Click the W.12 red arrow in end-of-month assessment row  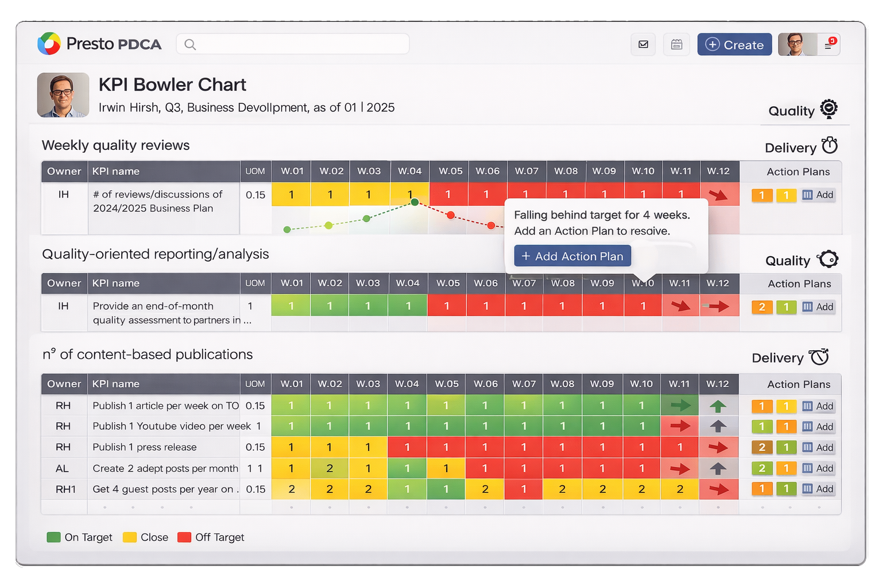click(x=718, y=307)
